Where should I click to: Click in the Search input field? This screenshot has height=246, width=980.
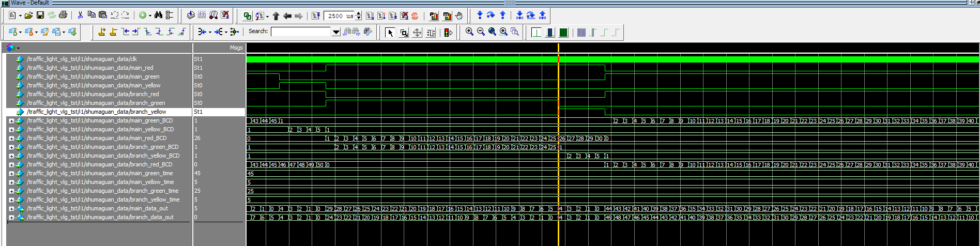pos(301,32)
